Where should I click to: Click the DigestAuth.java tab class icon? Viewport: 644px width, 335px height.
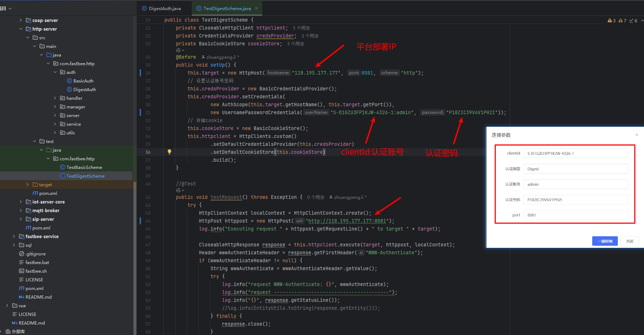click(x=144, y=8)
